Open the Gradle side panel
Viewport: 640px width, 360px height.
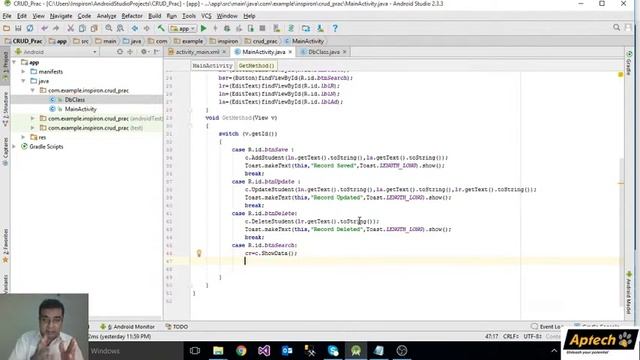629,64
